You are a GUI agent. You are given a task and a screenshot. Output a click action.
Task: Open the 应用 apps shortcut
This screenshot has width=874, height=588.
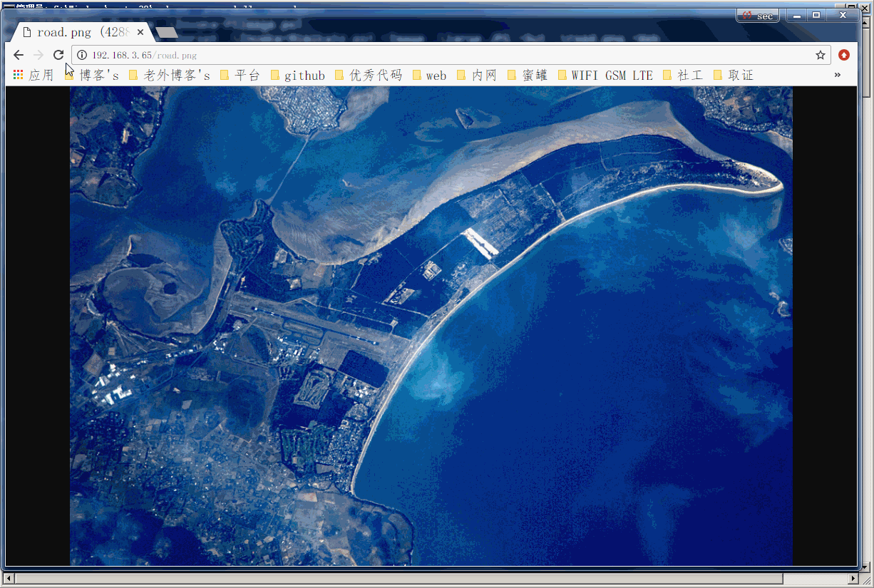click(34, 75)
